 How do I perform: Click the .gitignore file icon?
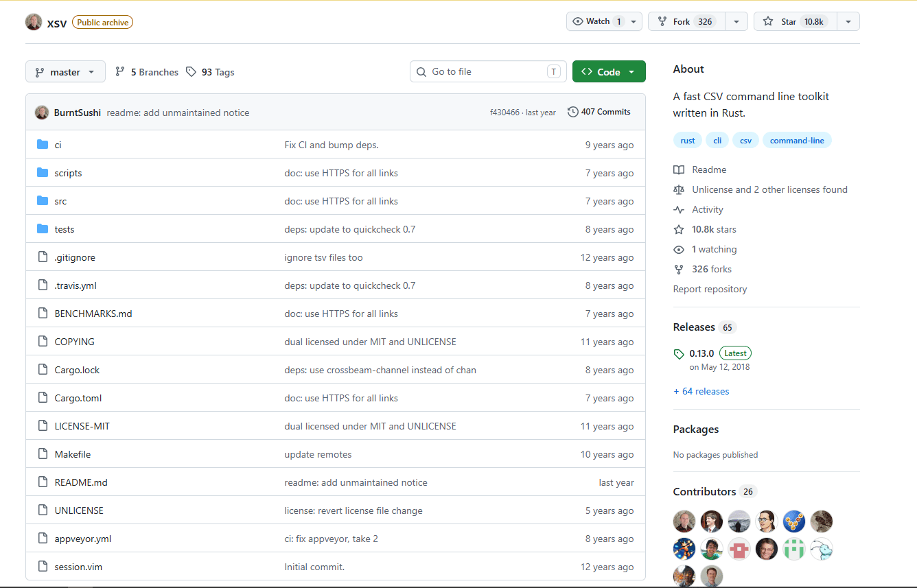point(43,257)
